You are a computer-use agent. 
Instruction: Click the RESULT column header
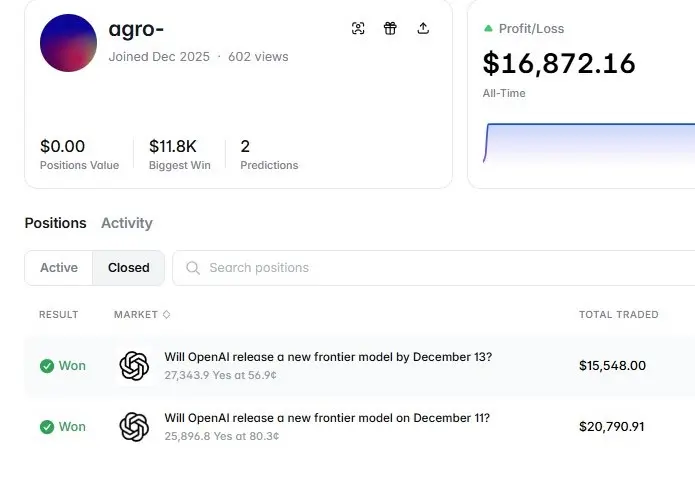[x=59, y=314]
